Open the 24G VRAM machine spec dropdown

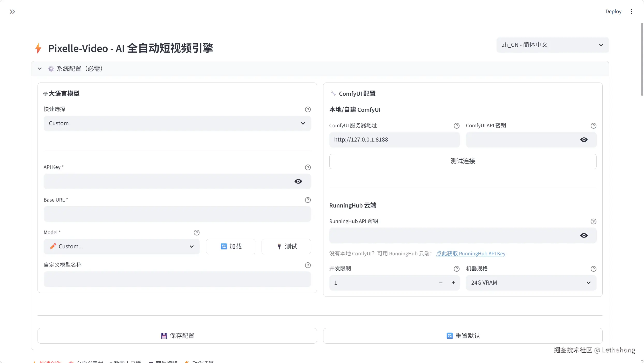click(x=531, y=283)
